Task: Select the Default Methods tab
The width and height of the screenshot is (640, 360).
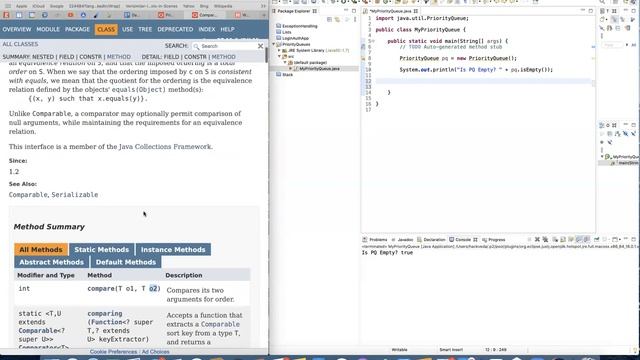Action: (126, 262)
